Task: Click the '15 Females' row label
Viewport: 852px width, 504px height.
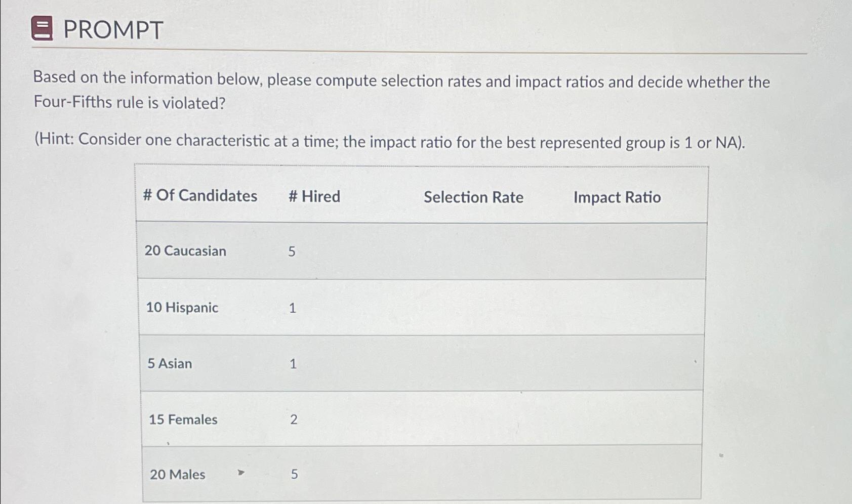Action: pyautogui.click(x=183, y=419)
